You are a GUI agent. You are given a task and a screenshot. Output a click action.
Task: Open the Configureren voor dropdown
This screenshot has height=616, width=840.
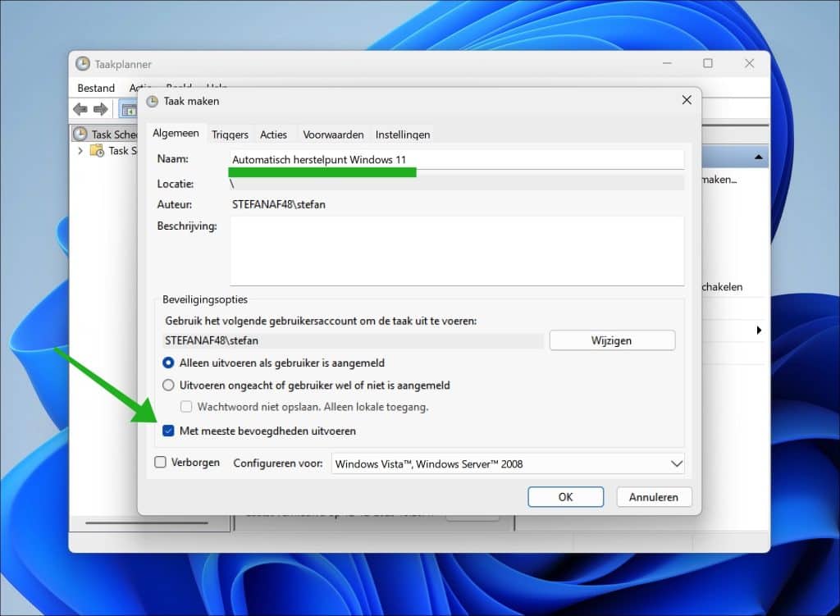coord(678,463)
